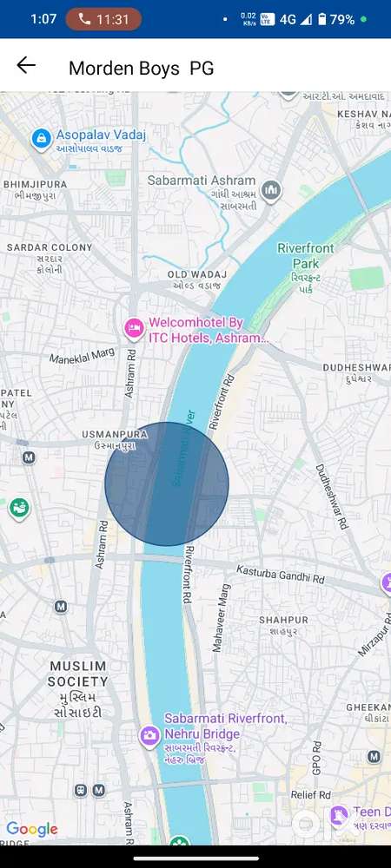Open the Sabarmati Riverfront Nehru Bridge camera pin

pos(149,737)
